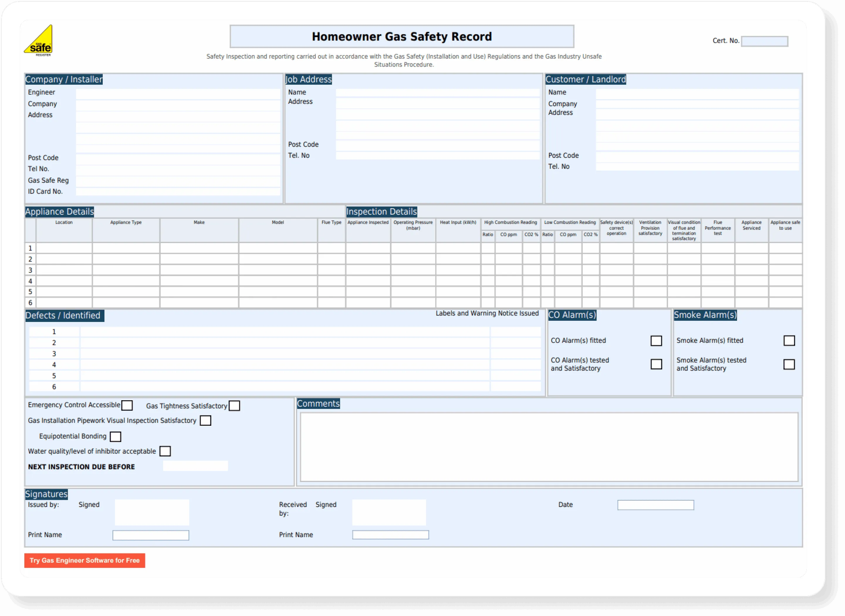This screenshot has width=845, height=616.
Task: Enable the CO Alarm(s) fitted checkbox
Action: click(656, 340)
